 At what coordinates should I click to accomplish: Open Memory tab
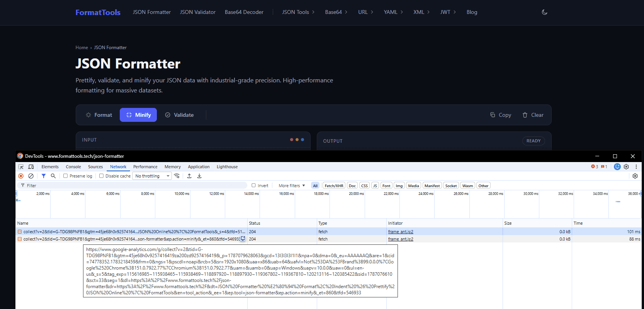coord(173,167)
